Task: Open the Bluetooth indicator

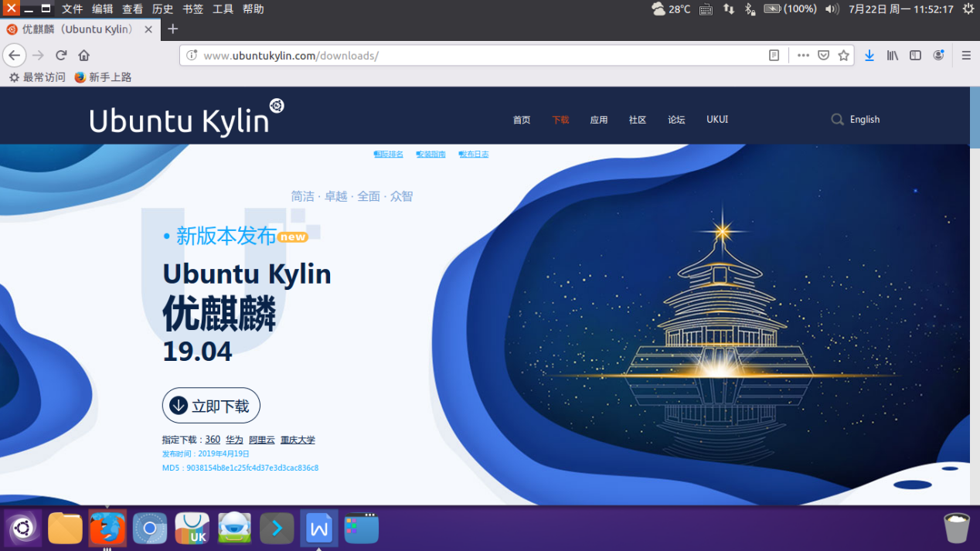Action: coord(749,9)
